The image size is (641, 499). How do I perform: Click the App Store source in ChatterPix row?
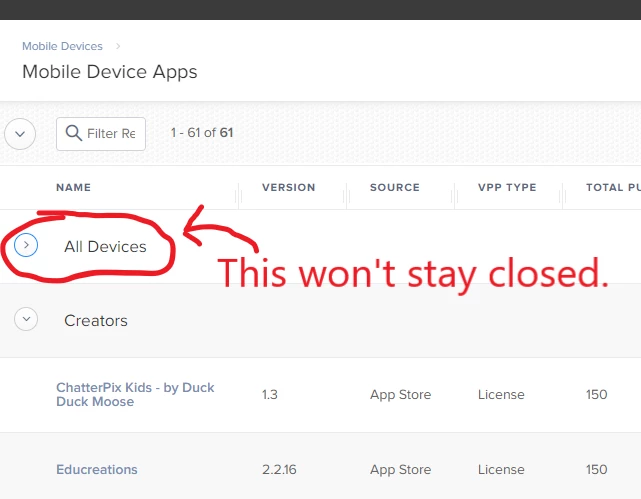[x=401, y=394]
